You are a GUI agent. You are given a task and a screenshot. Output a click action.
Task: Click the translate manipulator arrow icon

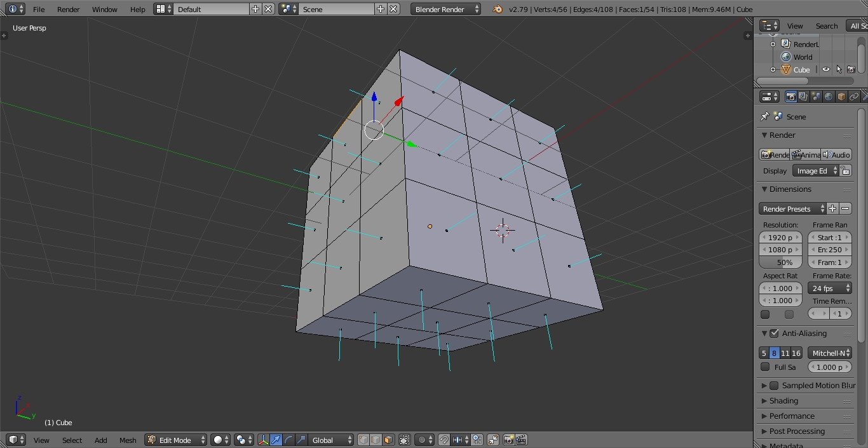[276, 440]
